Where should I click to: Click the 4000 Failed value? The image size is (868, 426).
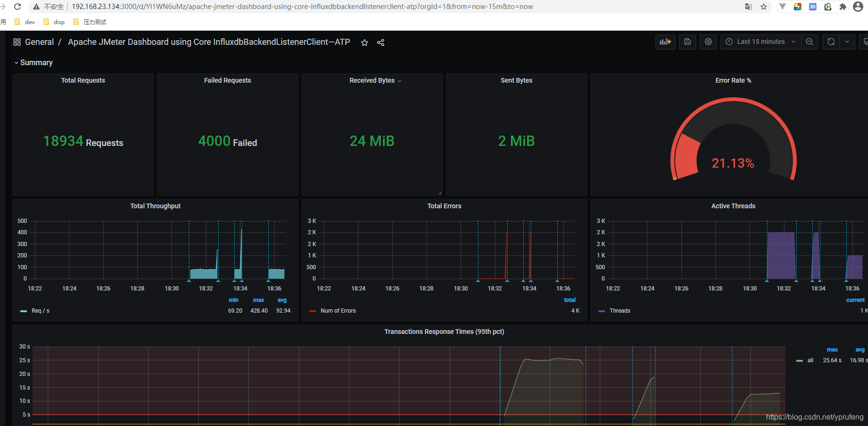[228, 141]
